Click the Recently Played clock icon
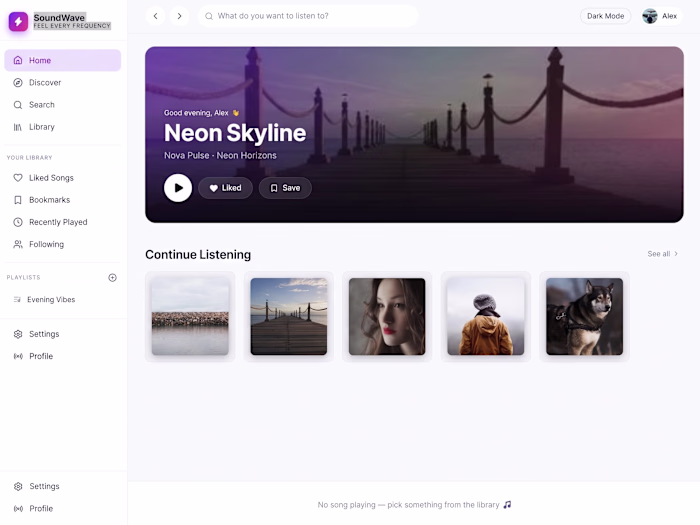The image size is (700, 525). click(x=18, y=222)
